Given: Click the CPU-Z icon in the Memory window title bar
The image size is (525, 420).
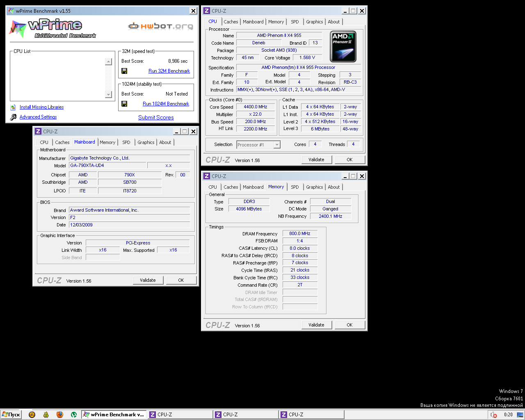Looking at the screenshot, I should click(x=207, y=176).
